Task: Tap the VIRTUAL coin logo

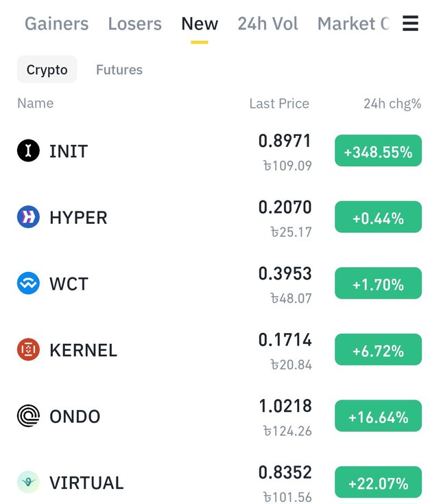Action: pos(28,482)
